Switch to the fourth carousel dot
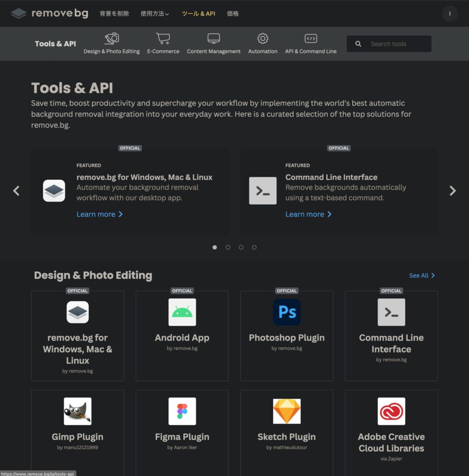This screenshot has height=476, width=469. tap(254, 247)
